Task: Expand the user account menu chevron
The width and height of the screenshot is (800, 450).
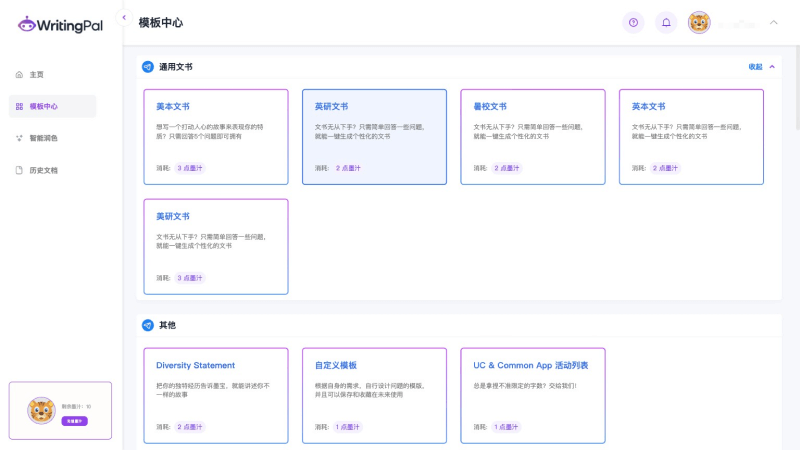Action: [773, 22]
